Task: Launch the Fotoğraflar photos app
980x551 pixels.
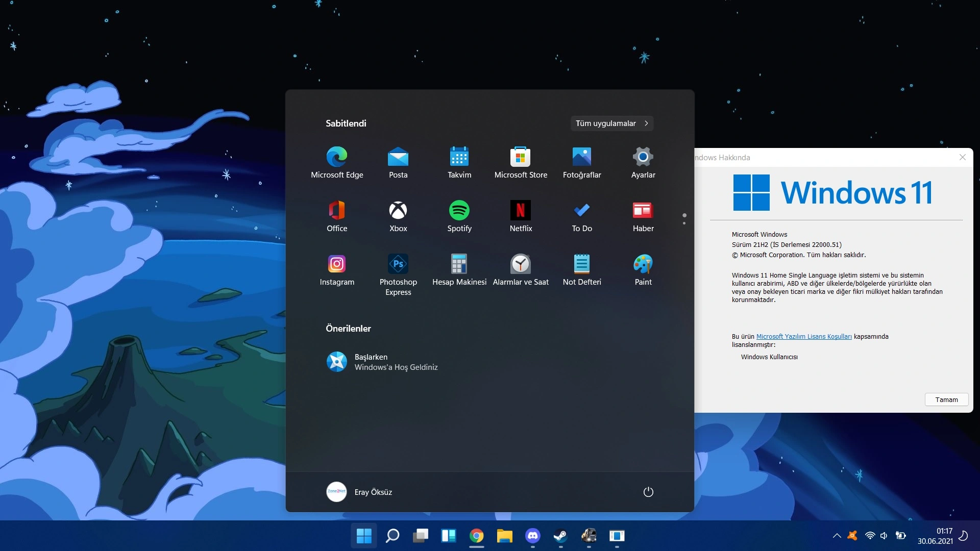Action: (x=582, y=163)
